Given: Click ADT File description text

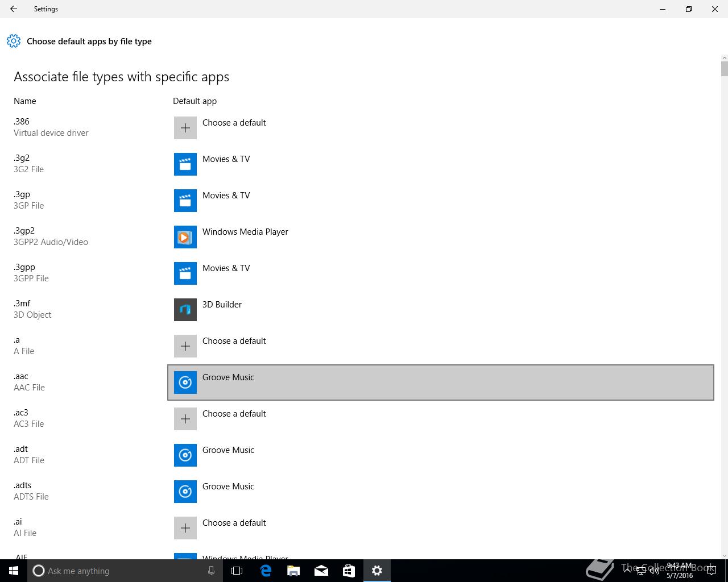Looking at the screenshot, I should click(x=29, y=460).
